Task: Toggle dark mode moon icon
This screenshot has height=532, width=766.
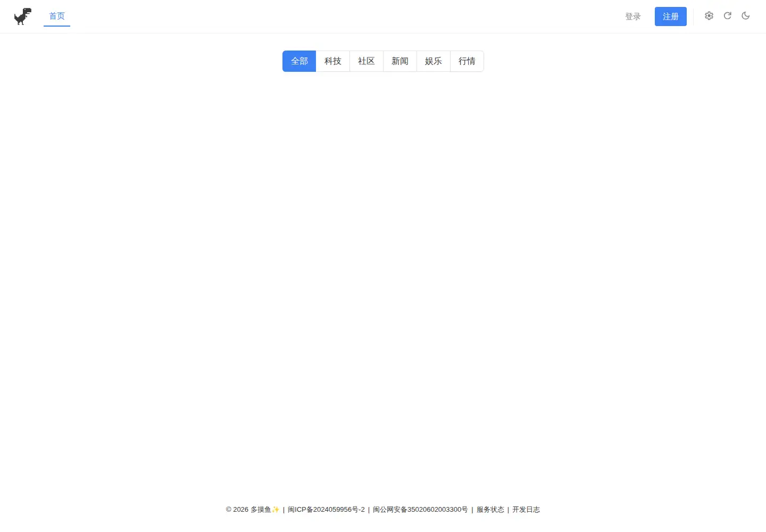Action: (746, 16)
